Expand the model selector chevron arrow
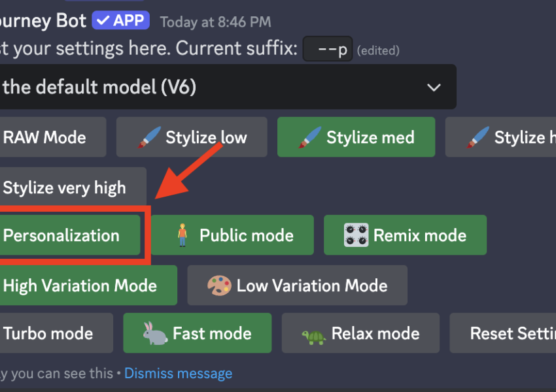The width and height of the screenshot is (556, 392). coord(433,87)
